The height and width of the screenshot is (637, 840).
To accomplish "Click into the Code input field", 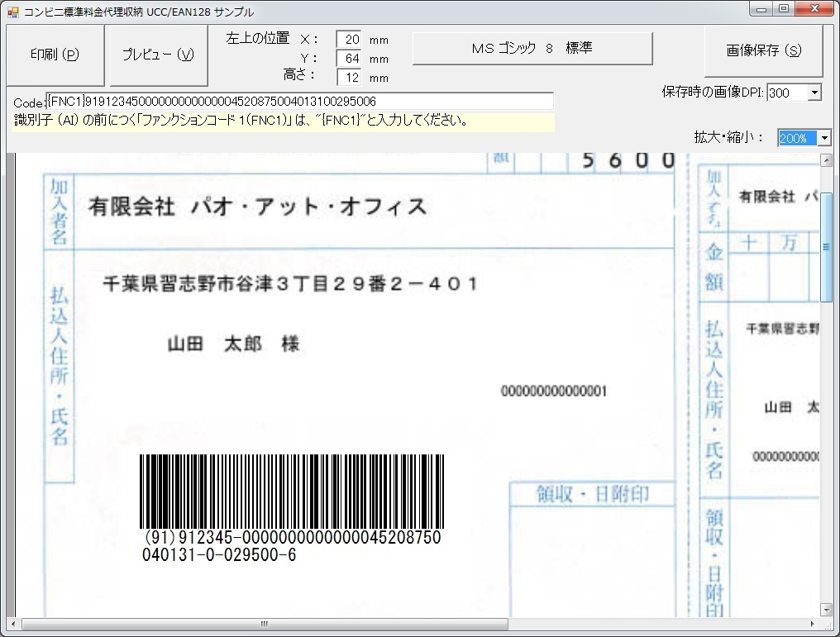I will tap(299, 101).
